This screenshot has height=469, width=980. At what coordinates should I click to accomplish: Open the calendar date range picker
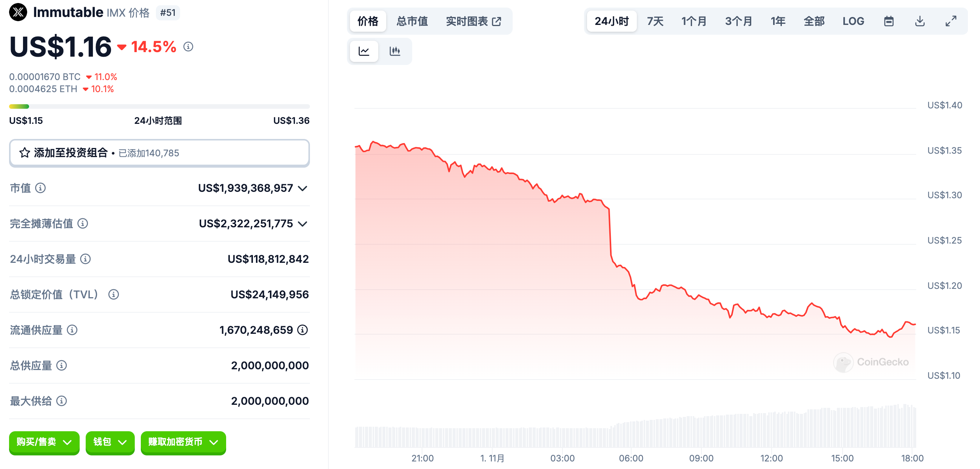(888, 21)
